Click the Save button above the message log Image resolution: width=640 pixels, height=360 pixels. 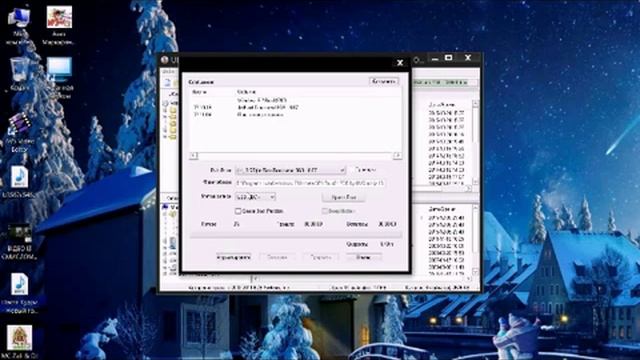(384, 82)
